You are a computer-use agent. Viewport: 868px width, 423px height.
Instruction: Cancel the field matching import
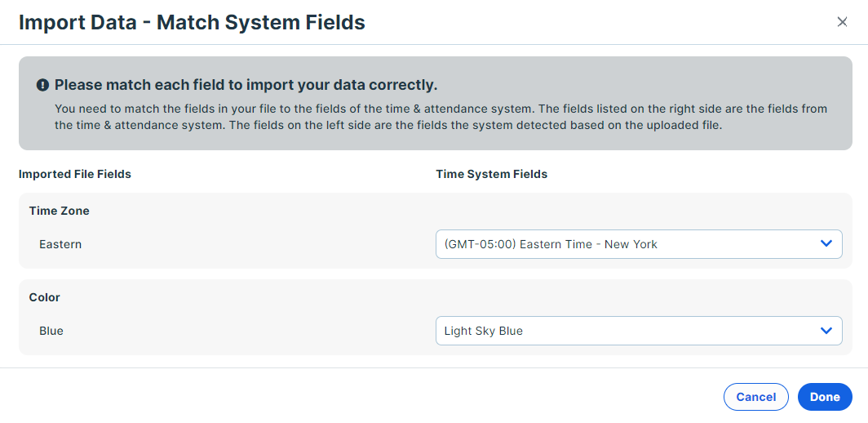755,397
